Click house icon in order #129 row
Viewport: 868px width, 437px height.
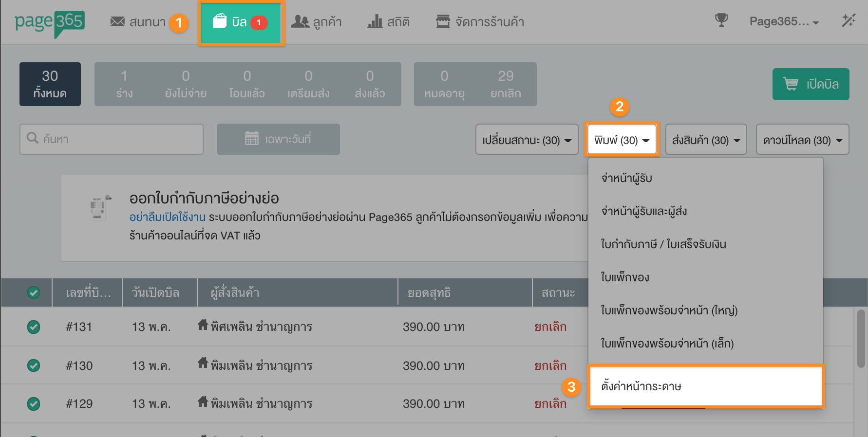[203, 401]
